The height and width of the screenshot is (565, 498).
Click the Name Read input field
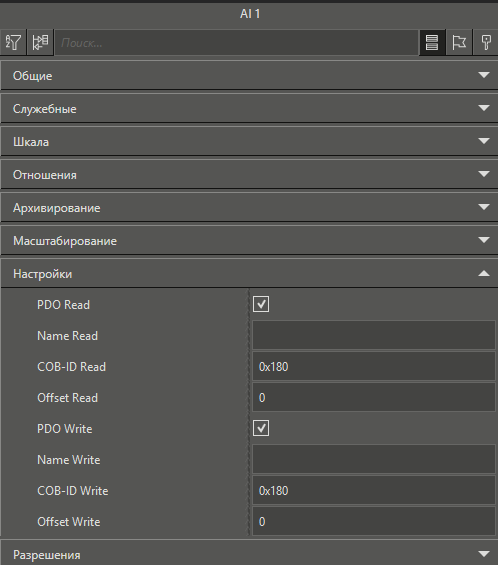(x=374, y=335)
